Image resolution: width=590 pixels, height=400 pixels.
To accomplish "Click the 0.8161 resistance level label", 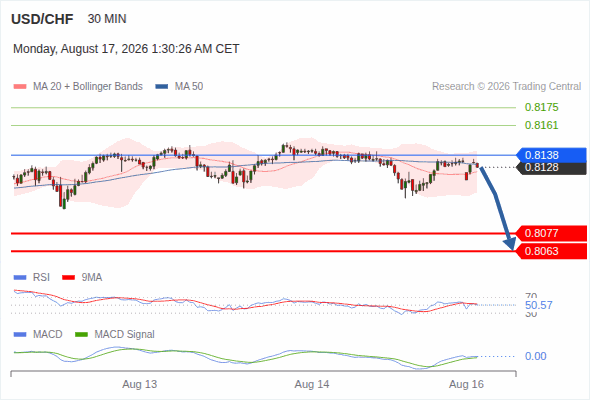I will click(541, 125).
